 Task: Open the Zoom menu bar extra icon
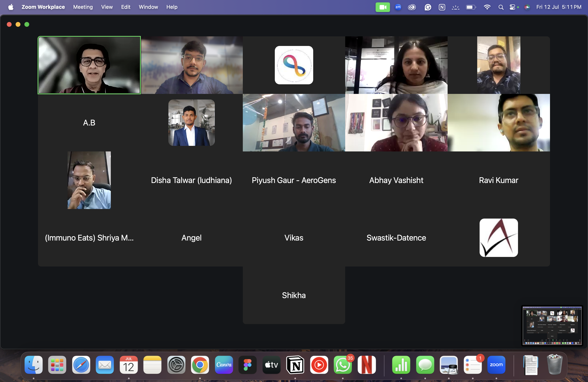click(x=398, y=7)
